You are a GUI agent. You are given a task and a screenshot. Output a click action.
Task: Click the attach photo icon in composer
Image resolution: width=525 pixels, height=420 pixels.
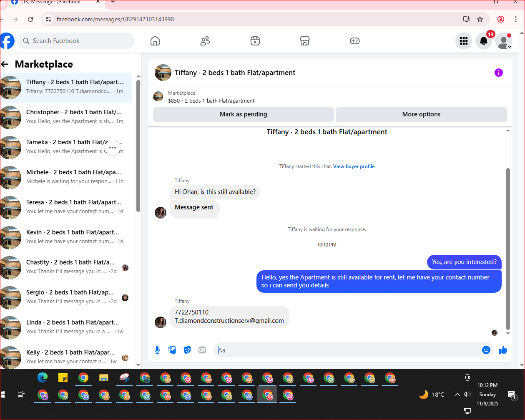[172, 350]
